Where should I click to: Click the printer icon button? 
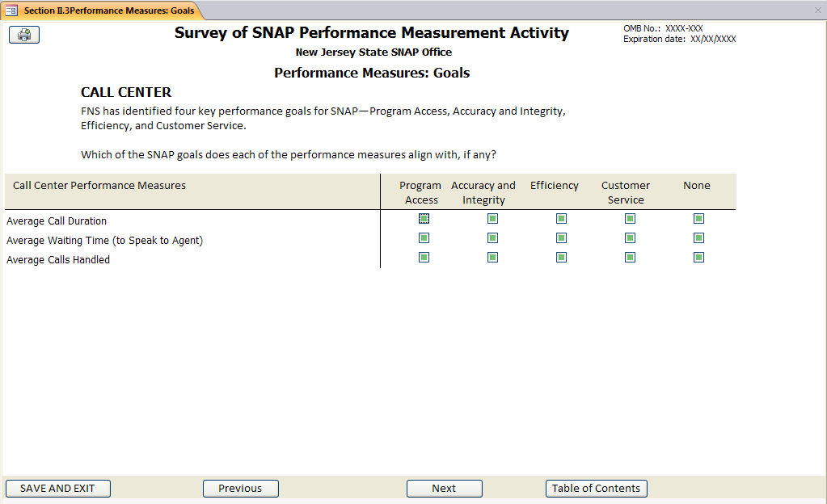(x=24, y=35)
